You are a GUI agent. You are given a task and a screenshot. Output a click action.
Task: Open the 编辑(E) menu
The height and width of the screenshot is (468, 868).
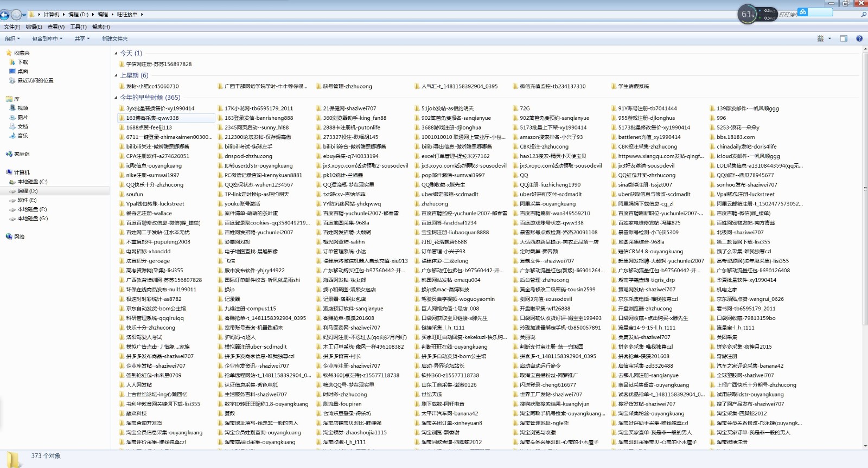[x=34, y=27]
